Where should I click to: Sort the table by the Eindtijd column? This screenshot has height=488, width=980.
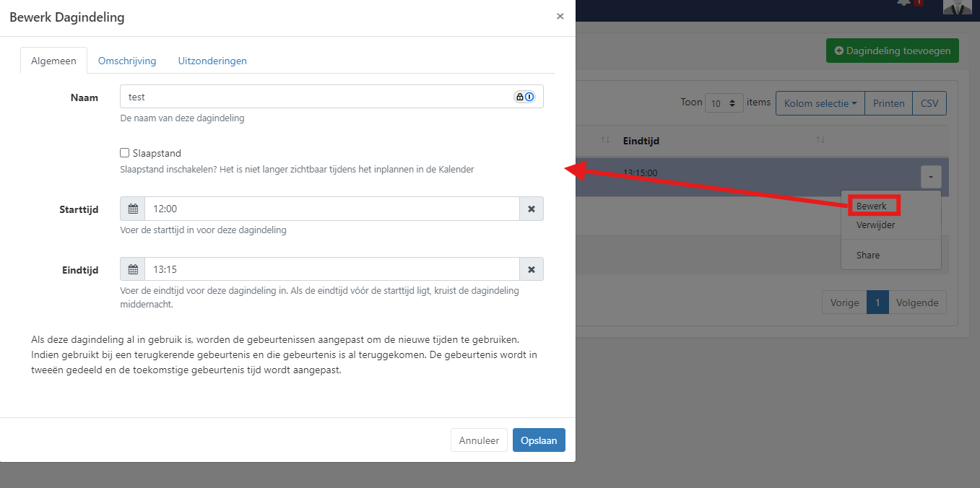[x=820, y=140]
